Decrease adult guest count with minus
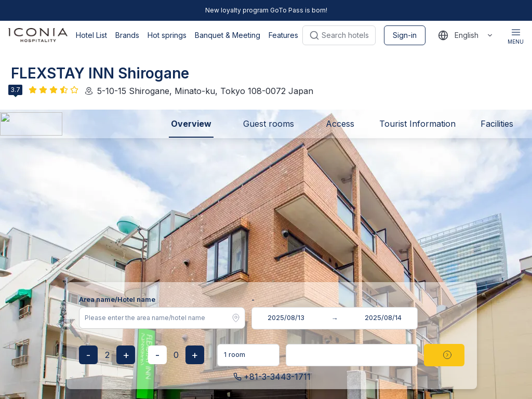This screenshot has height=399, width=532. point(88,355)
